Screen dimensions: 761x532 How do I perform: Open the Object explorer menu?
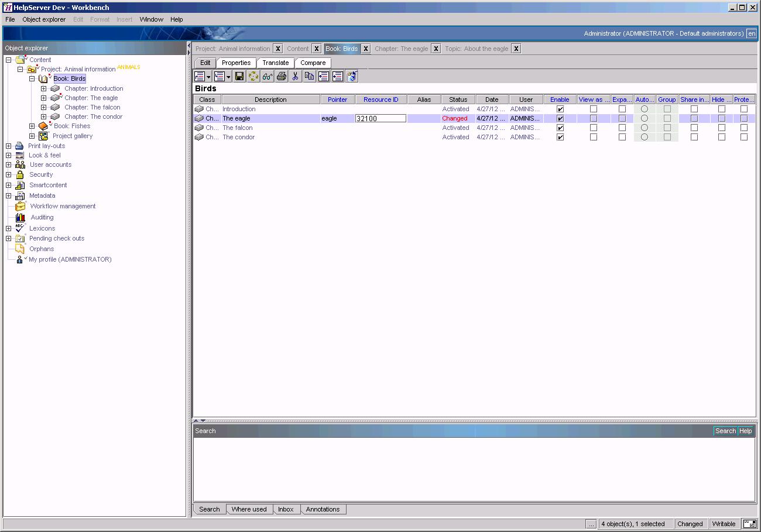(44, 19)
